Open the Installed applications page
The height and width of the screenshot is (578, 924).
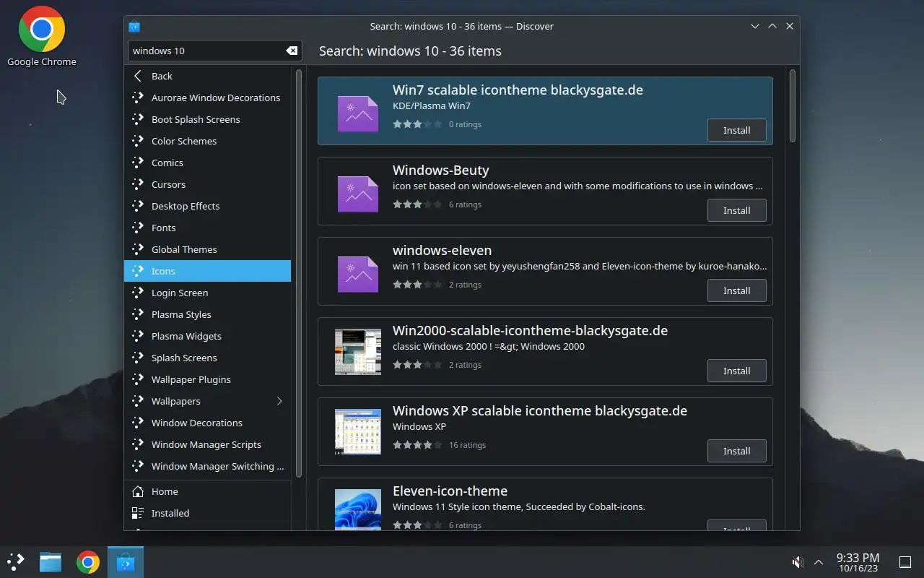point(208,513)
